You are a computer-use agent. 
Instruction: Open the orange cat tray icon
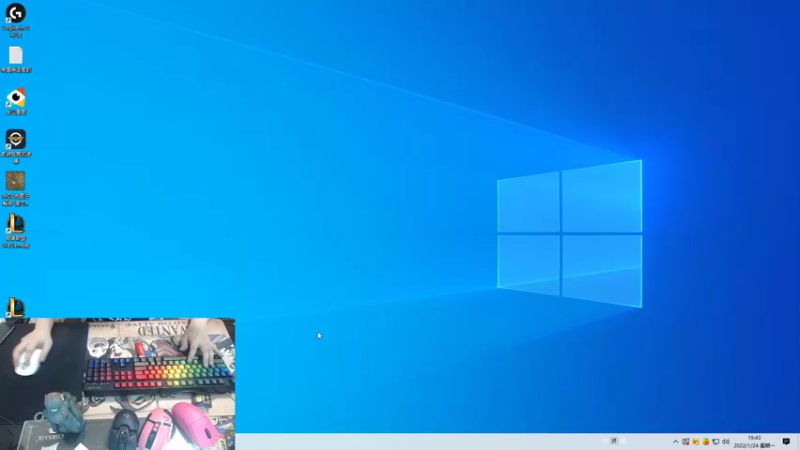coord(696,442)
